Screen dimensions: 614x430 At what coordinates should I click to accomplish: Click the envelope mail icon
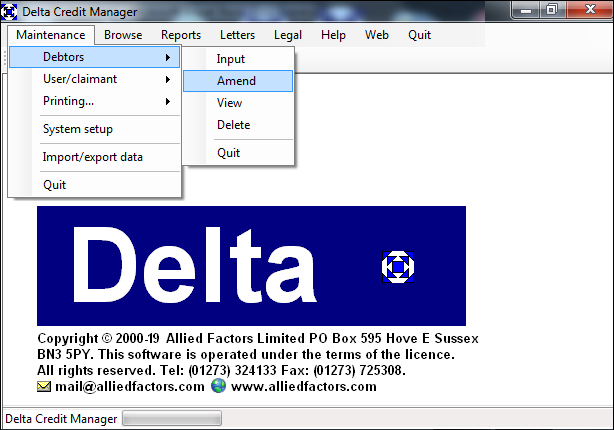tap(44, 387)
